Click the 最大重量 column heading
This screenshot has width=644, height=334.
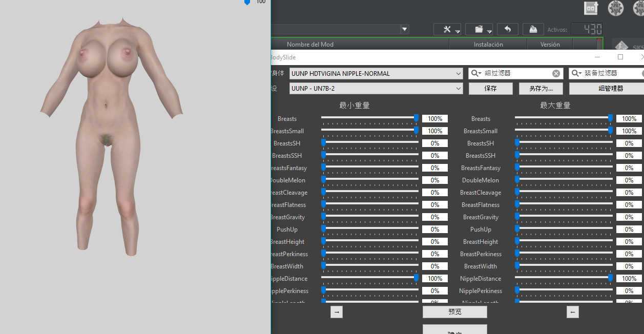(555, 106)
